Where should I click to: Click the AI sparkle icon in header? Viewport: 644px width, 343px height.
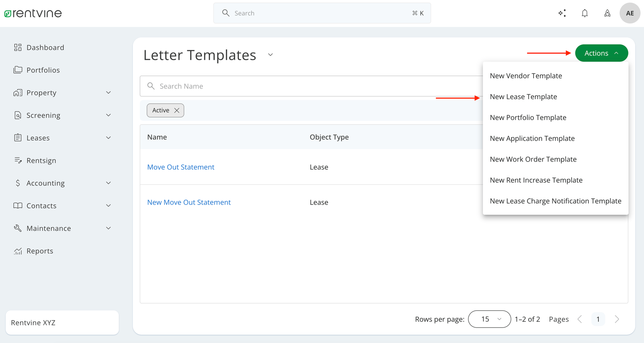pyautogui.click(x=562, y=13)
